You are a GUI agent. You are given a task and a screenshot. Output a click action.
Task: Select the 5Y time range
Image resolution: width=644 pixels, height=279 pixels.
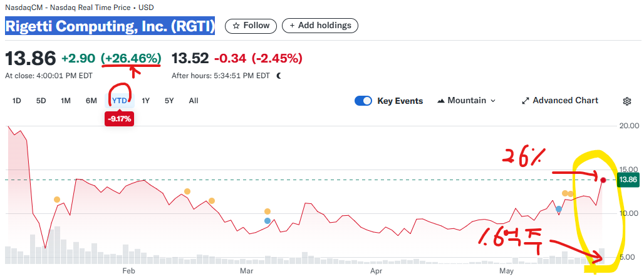tap(169, 101)
